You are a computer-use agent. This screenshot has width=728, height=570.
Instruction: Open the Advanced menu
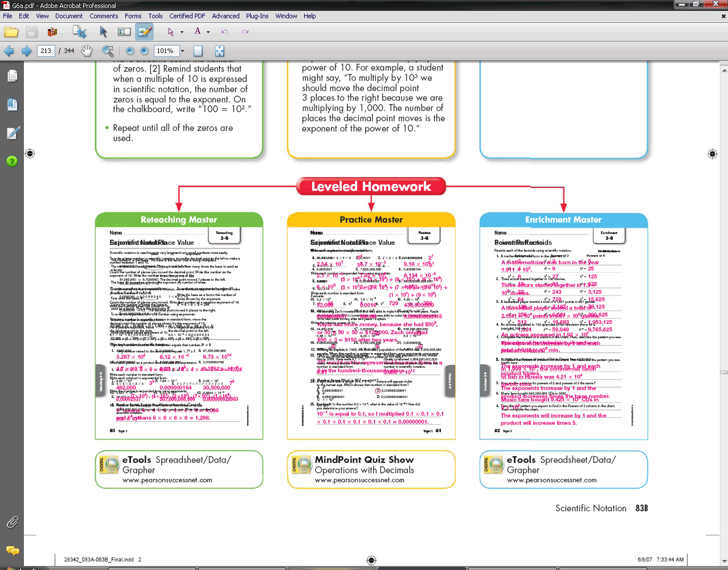pyautogui.click(x=226, y=16)
